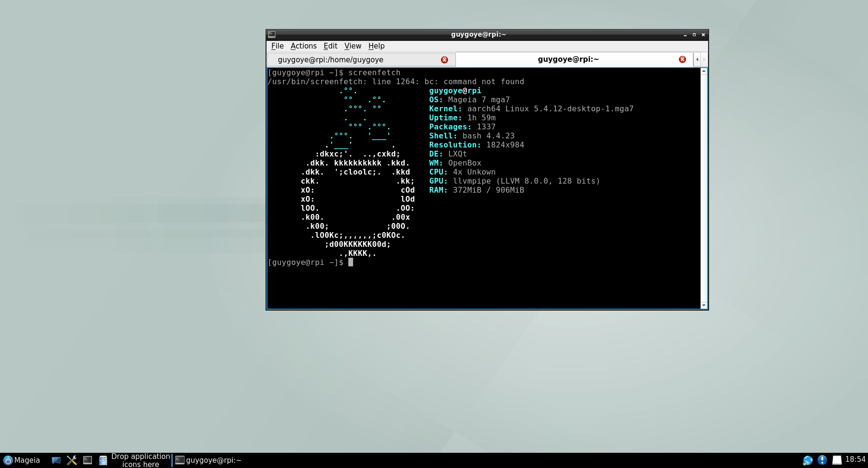The image size is (868, 468).
Task: Click the 'CPU: 4x Unkown' line
Action: [x=462, y=172]
